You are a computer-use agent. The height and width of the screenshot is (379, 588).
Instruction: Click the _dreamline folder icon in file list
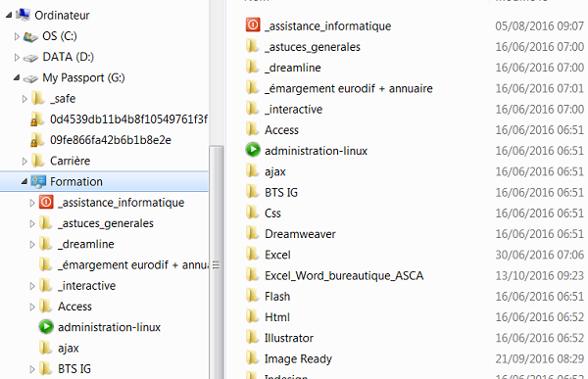(253, 68)
